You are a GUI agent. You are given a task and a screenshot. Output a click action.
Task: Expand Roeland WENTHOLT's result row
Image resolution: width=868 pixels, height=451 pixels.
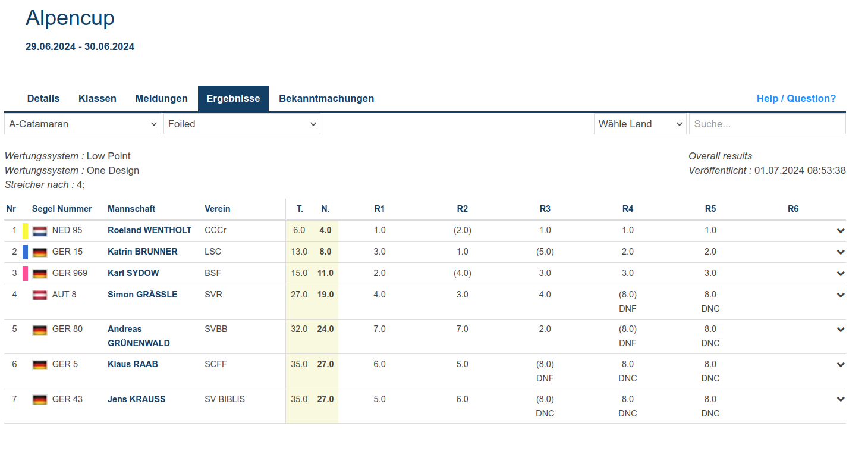click(x=840, y=231)
